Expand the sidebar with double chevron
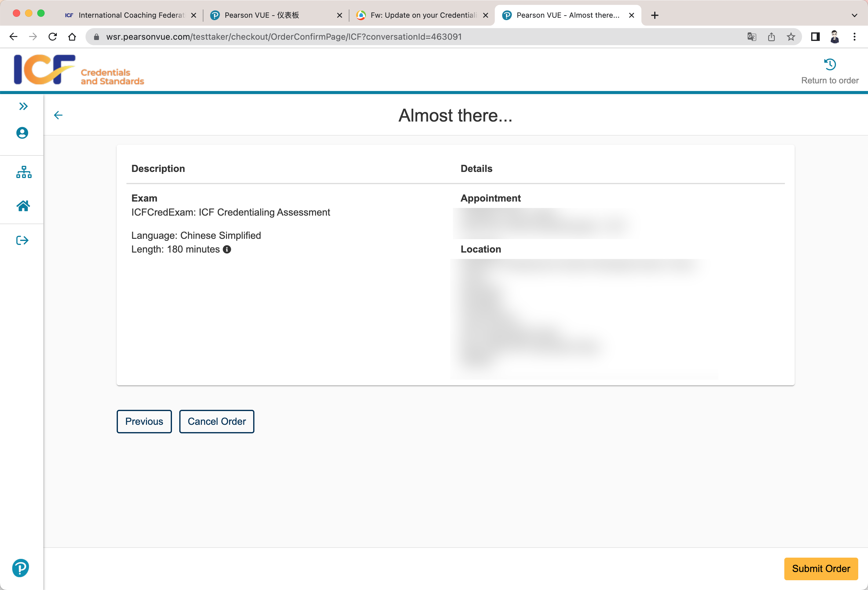 (x=23, y=106)
